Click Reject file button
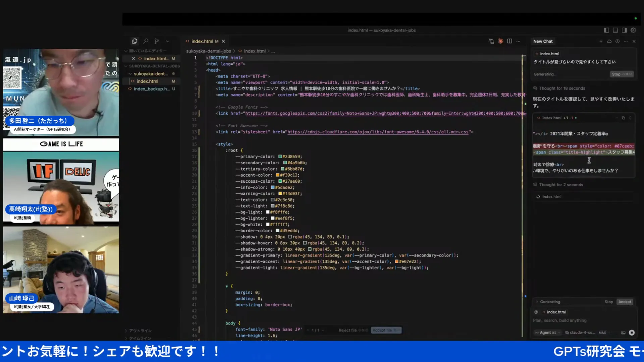644x362 pixels. pos(354,330)
